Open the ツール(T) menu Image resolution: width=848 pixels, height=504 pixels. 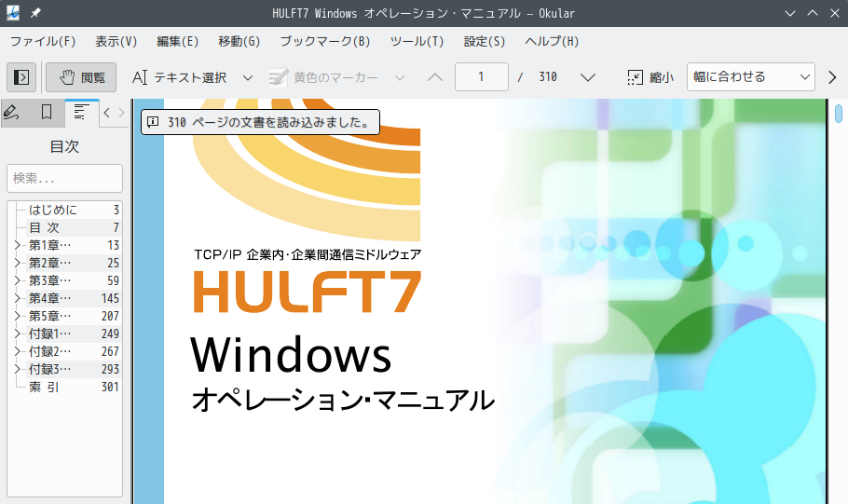[417, 42]
